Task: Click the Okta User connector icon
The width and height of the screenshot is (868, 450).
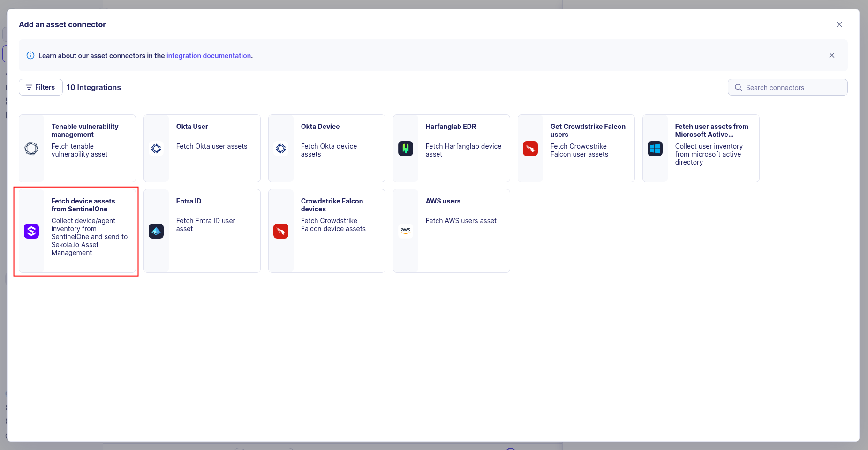Action: click(156, 149)
